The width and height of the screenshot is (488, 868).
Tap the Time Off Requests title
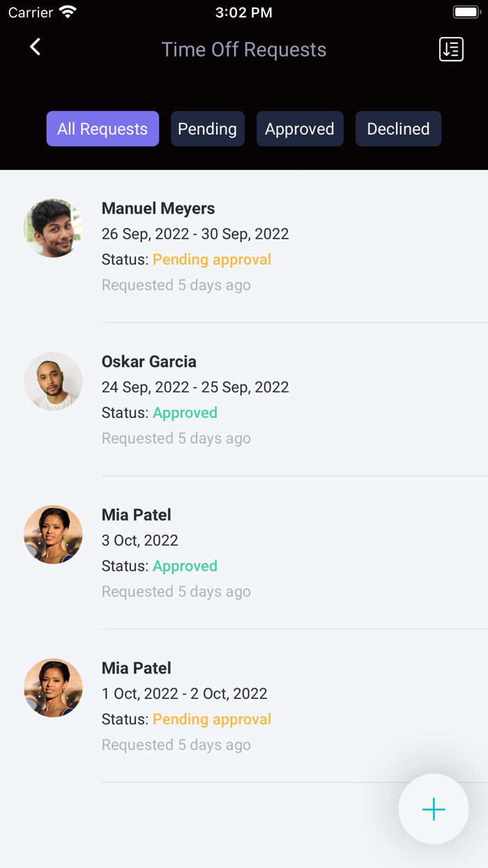tap(244, 49)
